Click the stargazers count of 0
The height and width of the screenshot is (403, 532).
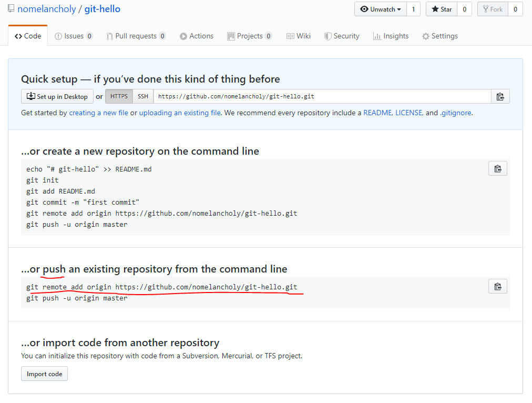tap(465, 9)
